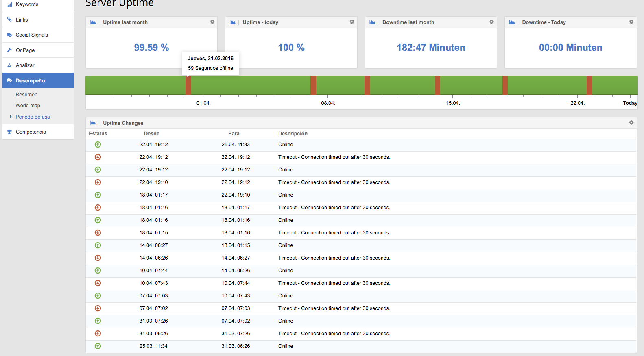Image resolution: width=644 pixels, height=356 pixels.
Task: Click gear icon on Uptime - today widget
Action: (x=352, y=22)
